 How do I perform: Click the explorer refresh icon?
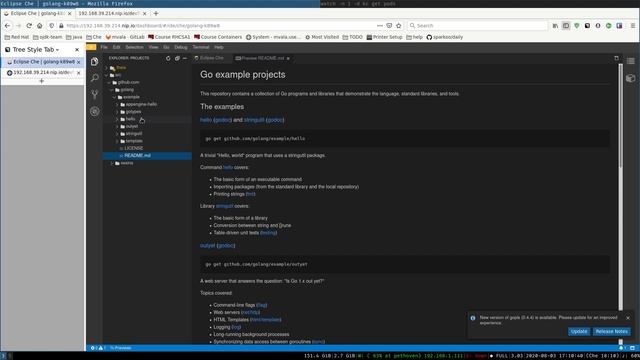(168, 58)
